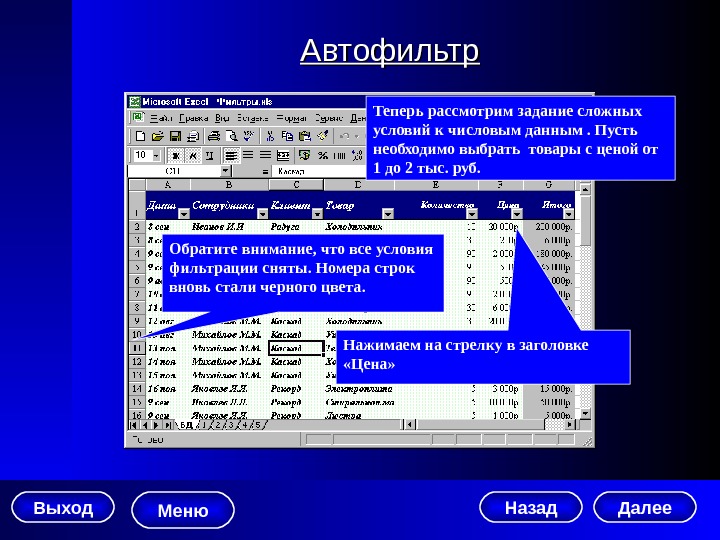Click the Cut scissors icon
The width and height of the screenshot is (720, 540).
[x=270, y=136]
